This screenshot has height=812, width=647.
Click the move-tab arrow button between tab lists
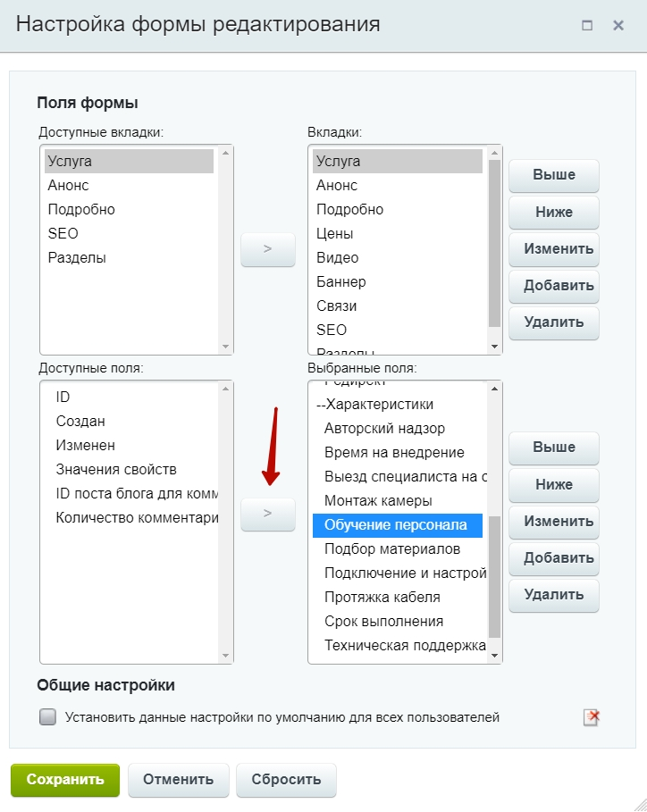[268, 249]
